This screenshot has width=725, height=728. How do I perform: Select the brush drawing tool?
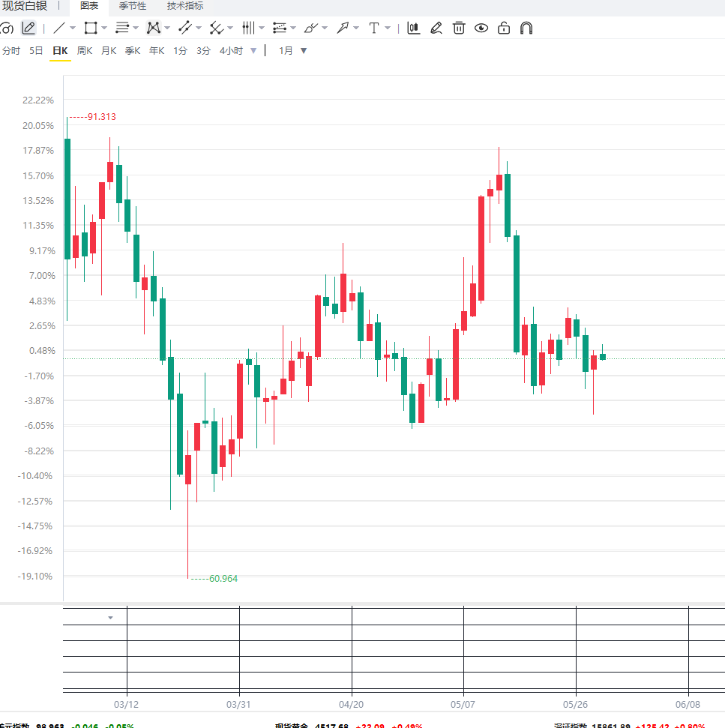[311, 28]
